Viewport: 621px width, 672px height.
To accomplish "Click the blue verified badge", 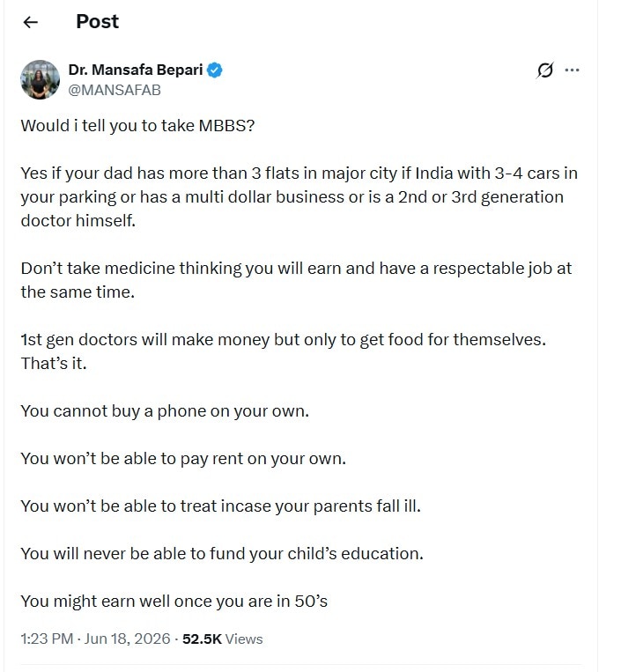I will tap(215, 70).
